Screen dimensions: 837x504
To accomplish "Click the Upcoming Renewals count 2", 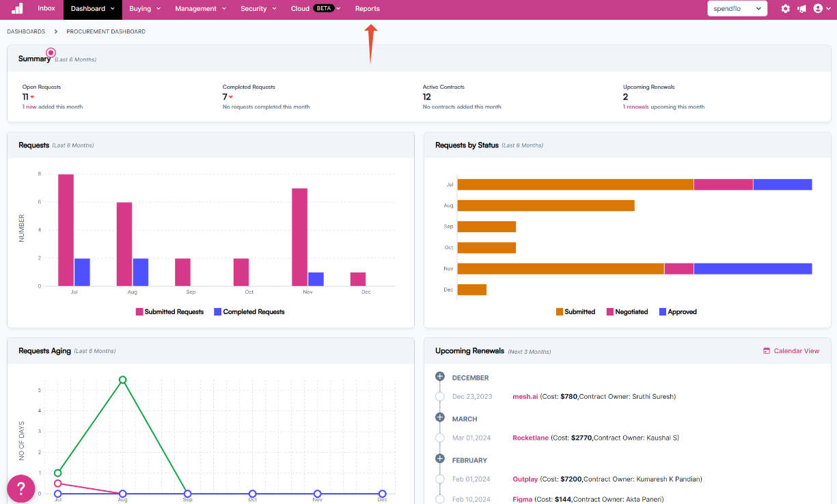I will pos(626,97).
